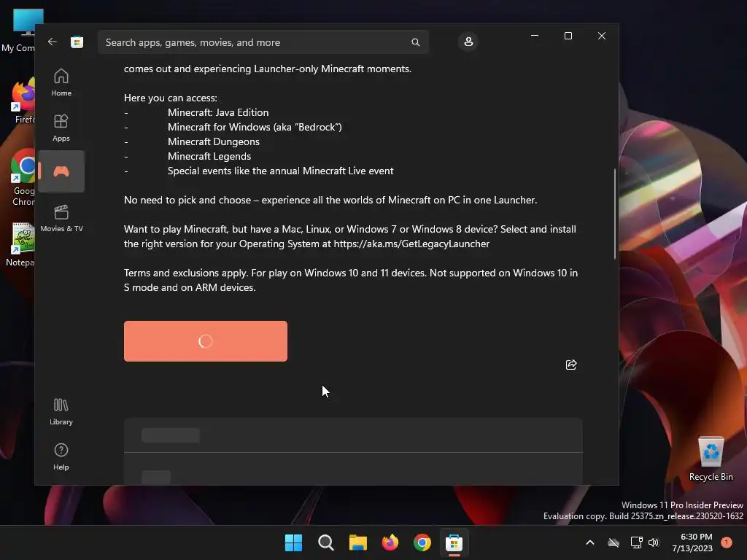Open Apps section in sidebar
The image size is (747, 560).
pos(61,128)
